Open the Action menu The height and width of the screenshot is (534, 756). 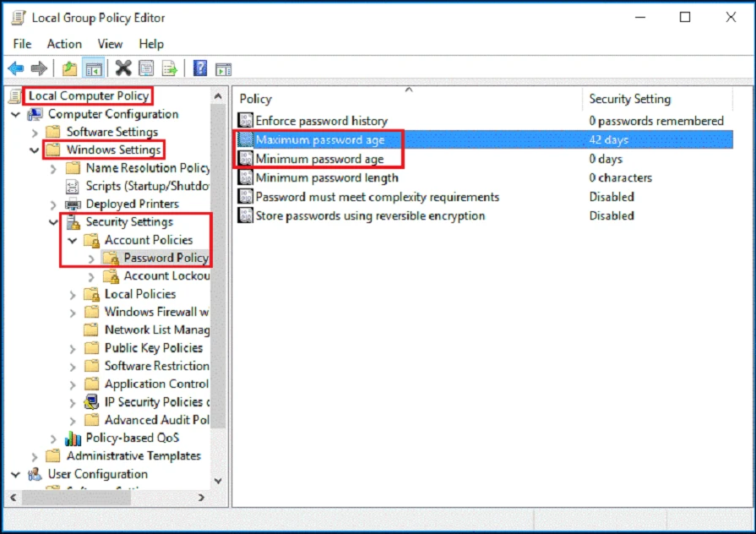coord(64,44)
